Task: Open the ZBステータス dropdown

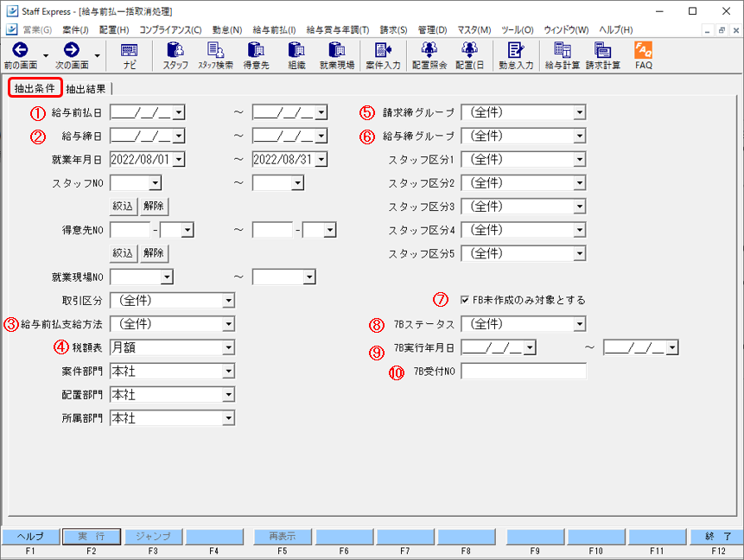Action: click(x=579, y=324)
